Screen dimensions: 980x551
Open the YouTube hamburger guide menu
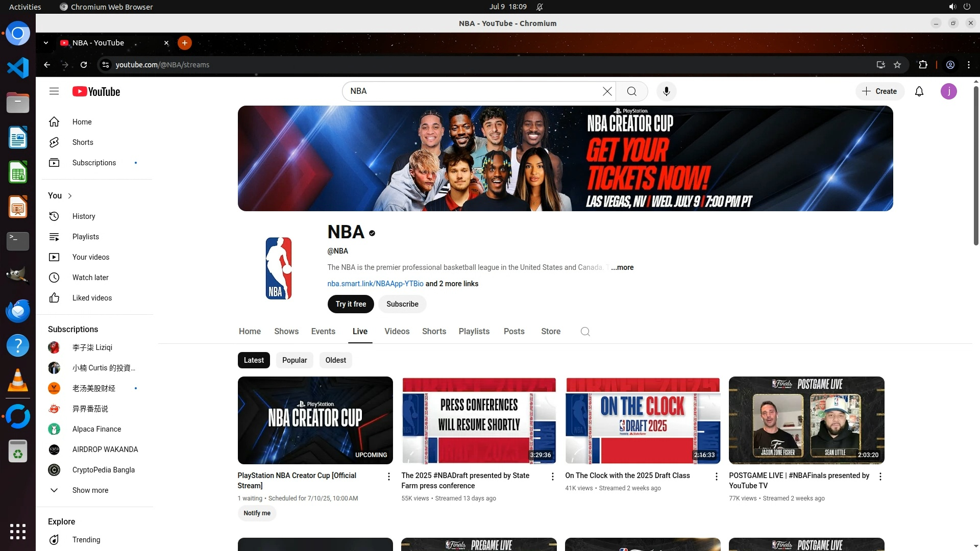point(54,91)
